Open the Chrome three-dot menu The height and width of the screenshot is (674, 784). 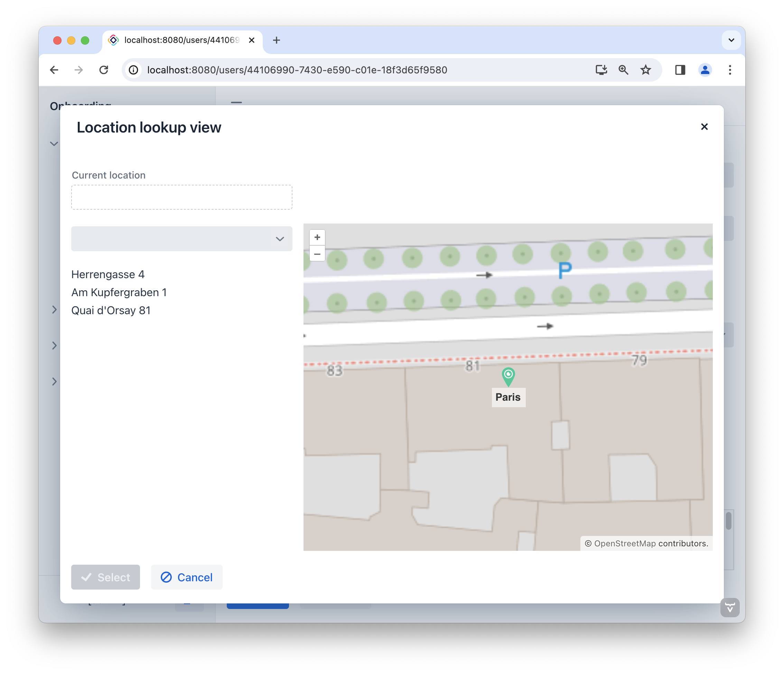click(x=730, y=70)
